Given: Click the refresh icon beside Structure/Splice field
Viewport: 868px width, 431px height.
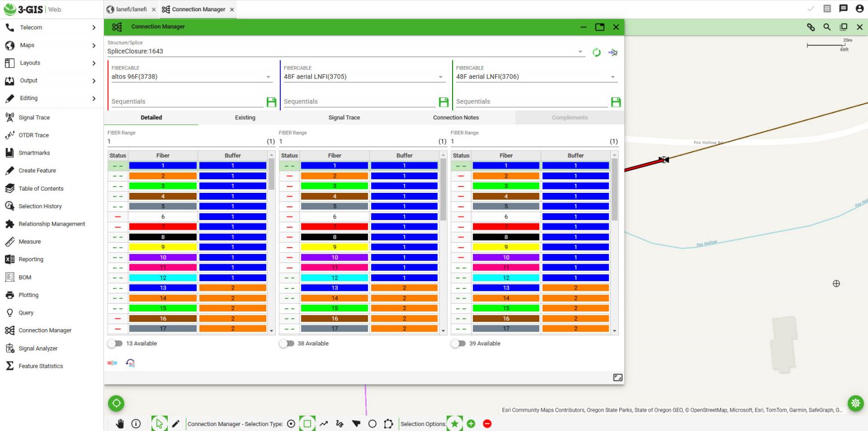Looking at the screenshot, I should [x=596, y=51].
